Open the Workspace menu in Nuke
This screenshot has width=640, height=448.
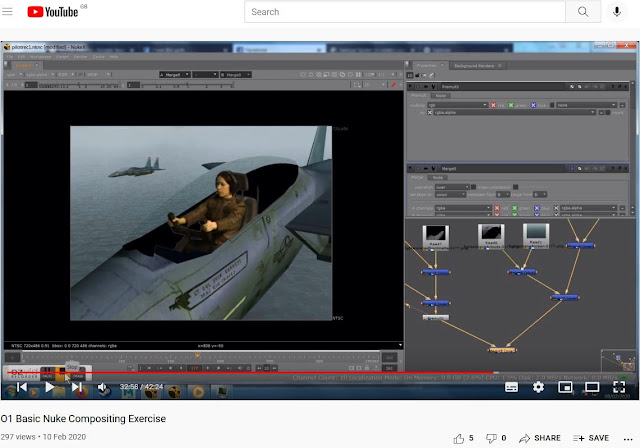click(40, 57)
